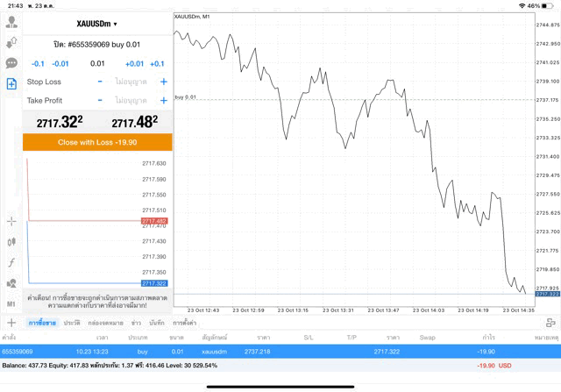Viewport: 561px width, 392px height.
Task: Open the กล่องจดหมาย tab
Action: point(104,324)
